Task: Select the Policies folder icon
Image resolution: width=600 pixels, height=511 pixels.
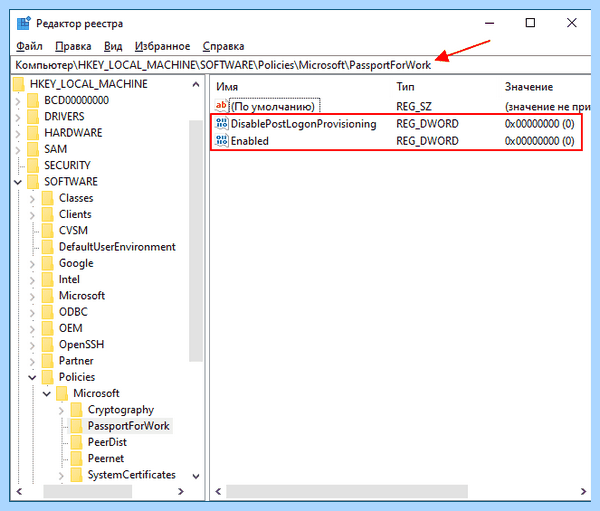Action: click(x=48, y=377)
